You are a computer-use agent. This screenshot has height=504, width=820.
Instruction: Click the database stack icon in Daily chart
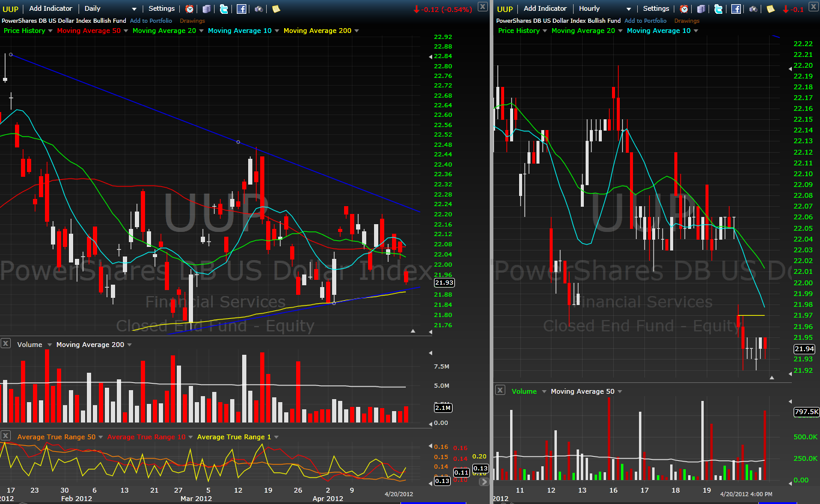pos(207,9)
